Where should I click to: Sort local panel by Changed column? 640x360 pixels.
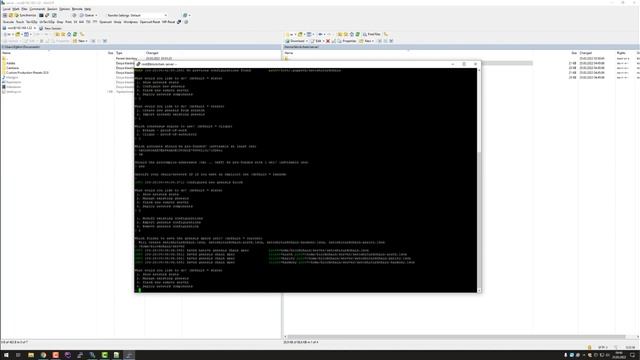(x=152, y=53)
